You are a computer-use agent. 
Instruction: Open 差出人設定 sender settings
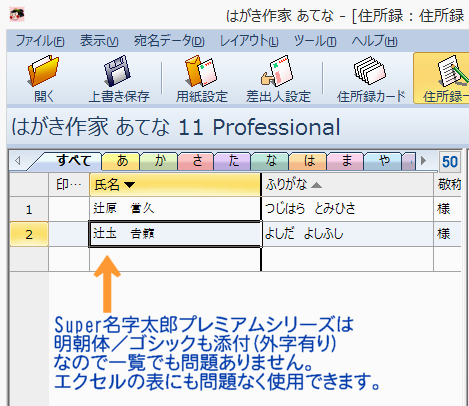click(278, 79)
